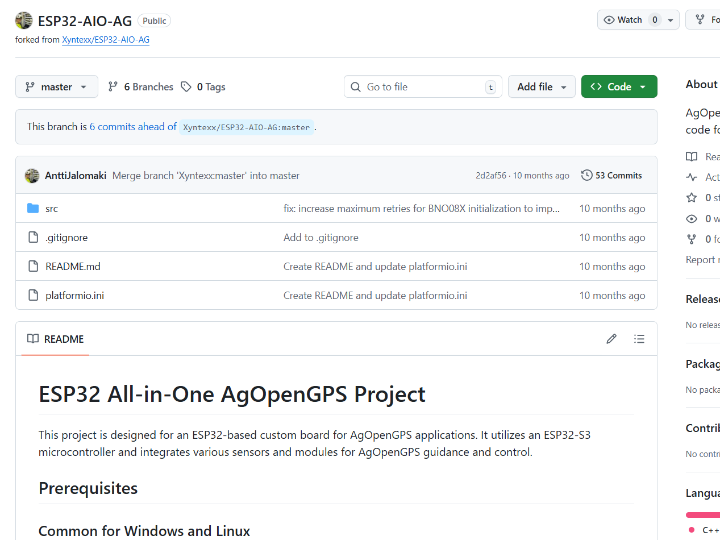Open the 6 commits ahead link
The image size is (720, 540).
(132, 127)
